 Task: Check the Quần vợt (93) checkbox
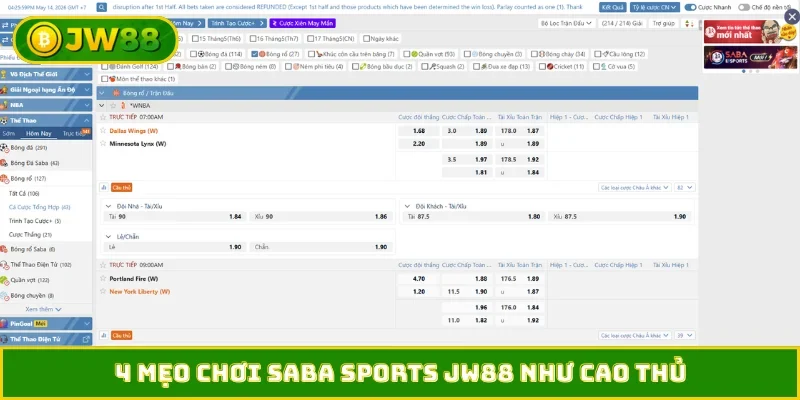(x=407, y=54)
